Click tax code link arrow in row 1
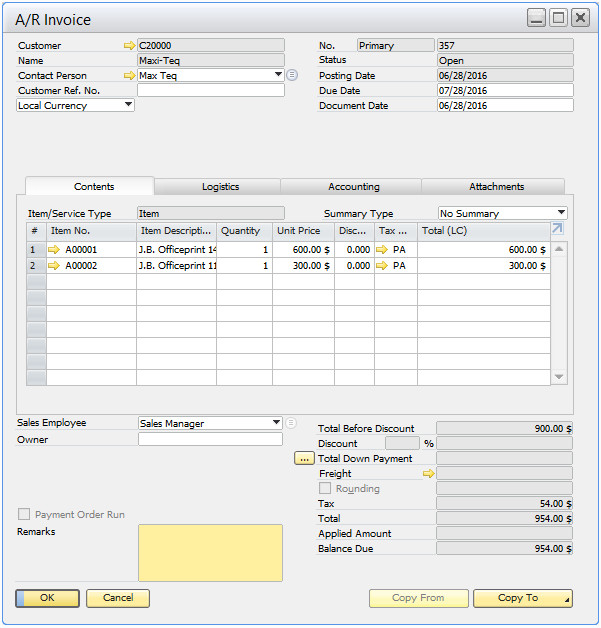This screenshot has height=628, width=601. 383,250
